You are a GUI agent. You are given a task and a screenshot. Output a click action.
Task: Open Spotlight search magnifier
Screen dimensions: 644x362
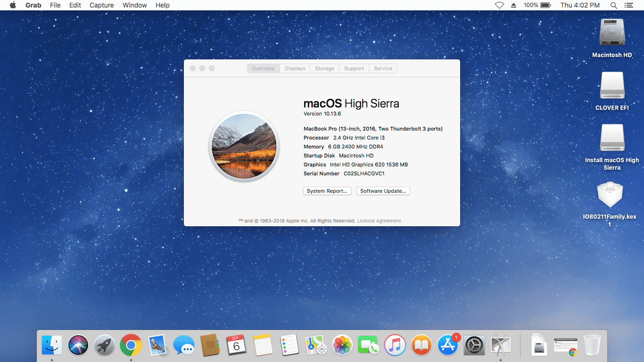click(x=613, y=5)
